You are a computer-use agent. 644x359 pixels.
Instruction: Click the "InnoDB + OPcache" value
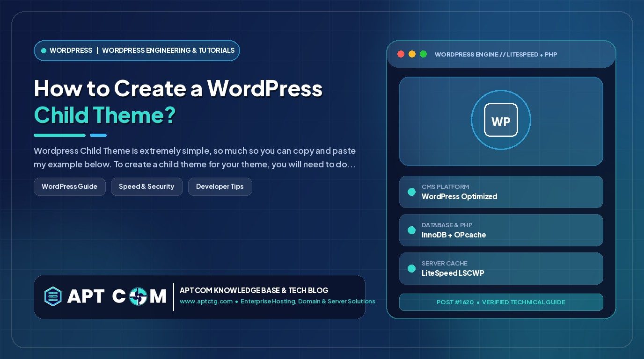454,235
